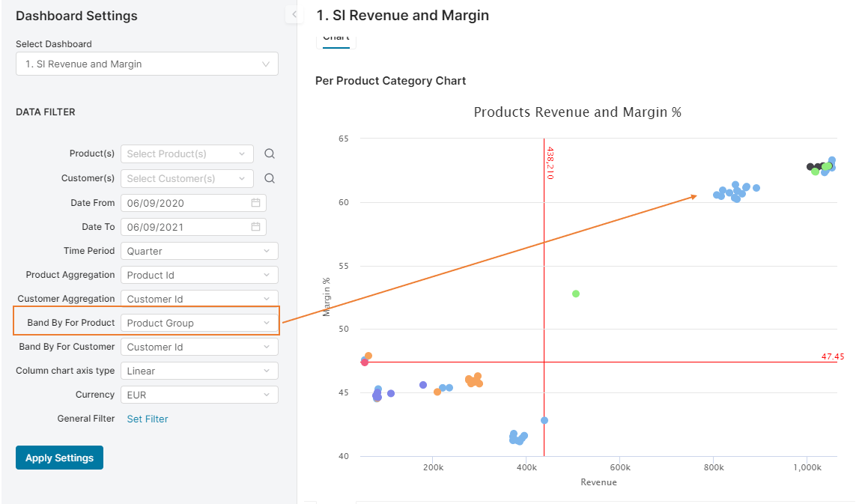Click the isolated green point near 500k revenue

click(x=575, y=294)
